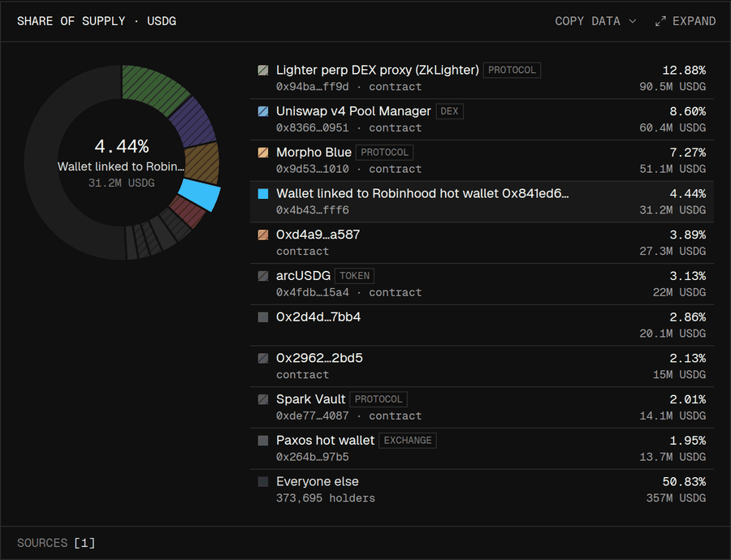Select the Morpho Blue holder name
This screenshot has height=560, width=731.
tap(314, 153)
